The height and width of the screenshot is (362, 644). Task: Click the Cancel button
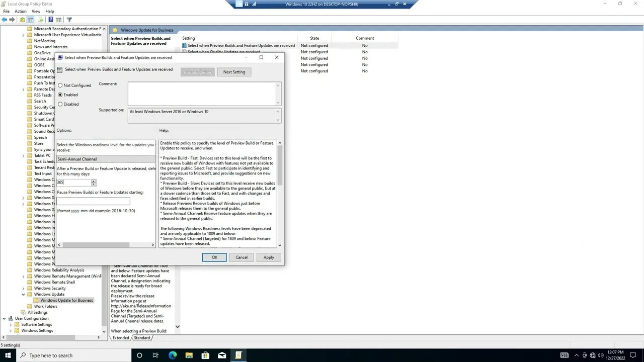[x=242, y=257]
